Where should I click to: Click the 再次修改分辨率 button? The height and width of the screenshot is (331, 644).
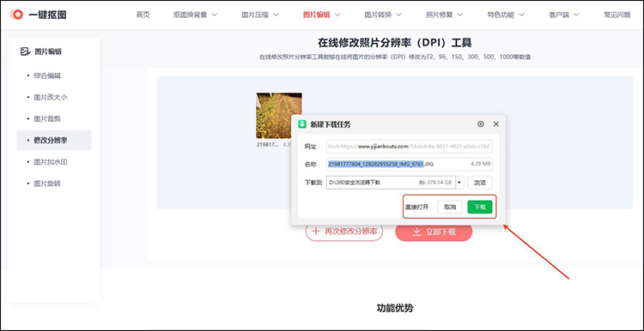pos(343,232)
